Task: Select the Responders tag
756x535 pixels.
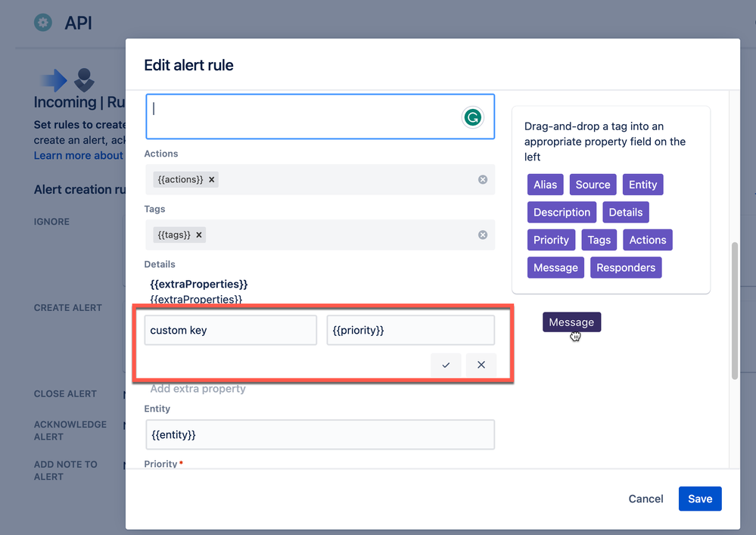Action: 626,268
